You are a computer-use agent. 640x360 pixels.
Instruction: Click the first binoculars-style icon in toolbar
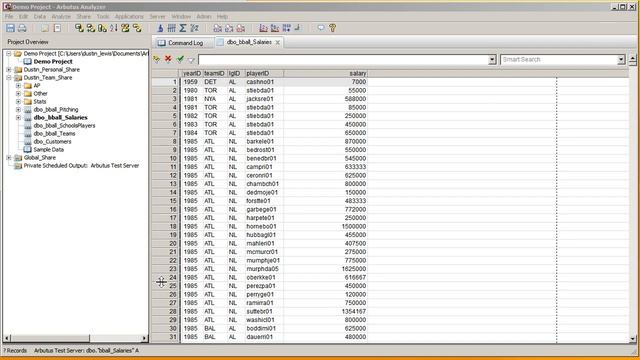[x=218, y=28]
